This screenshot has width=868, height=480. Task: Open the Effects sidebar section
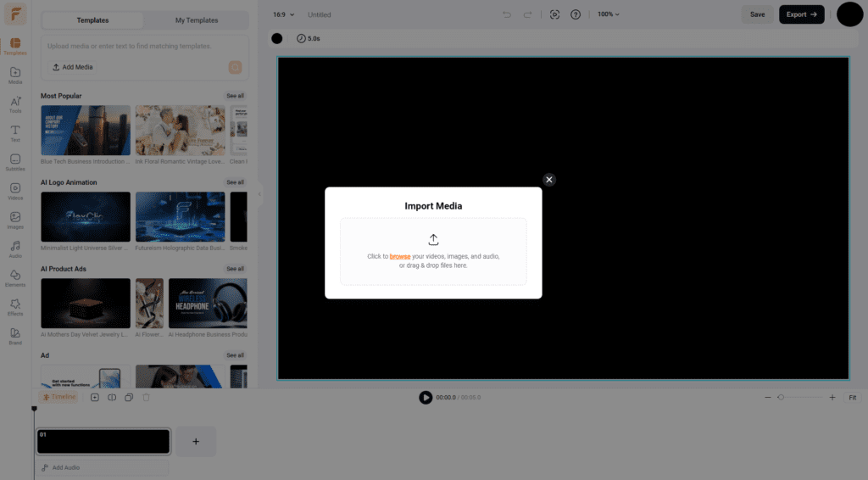pos(15,307)
